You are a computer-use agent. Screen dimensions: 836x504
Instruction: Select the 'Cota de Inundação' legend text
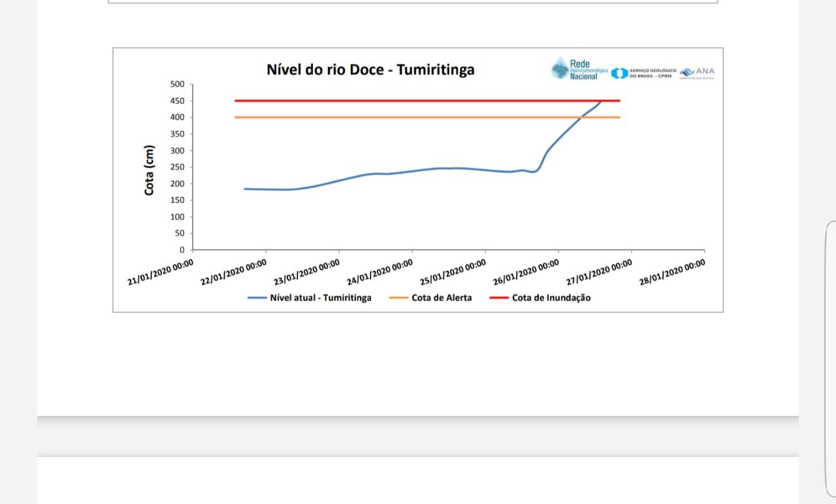click(551, 298)
